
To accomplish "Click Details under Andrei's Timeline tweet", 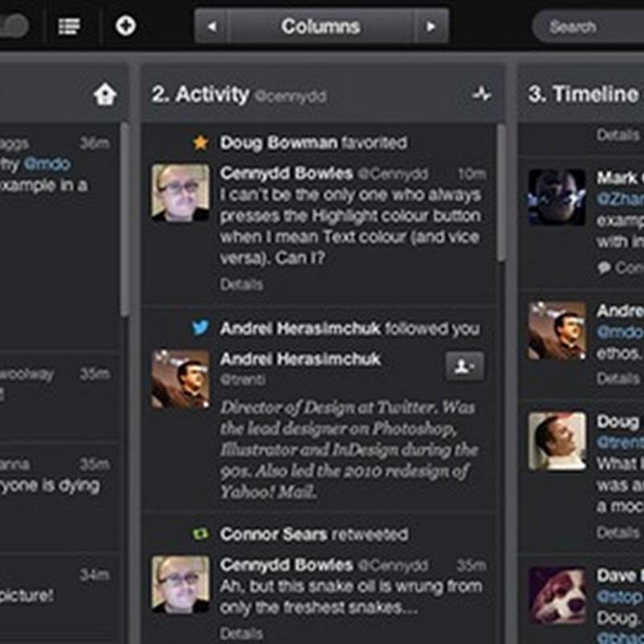I will pos(618,378).
